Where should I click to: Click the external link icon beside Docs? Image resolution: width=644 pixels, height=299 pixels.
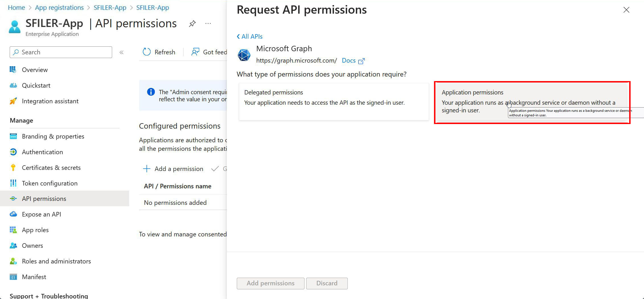tap(361, 61)
